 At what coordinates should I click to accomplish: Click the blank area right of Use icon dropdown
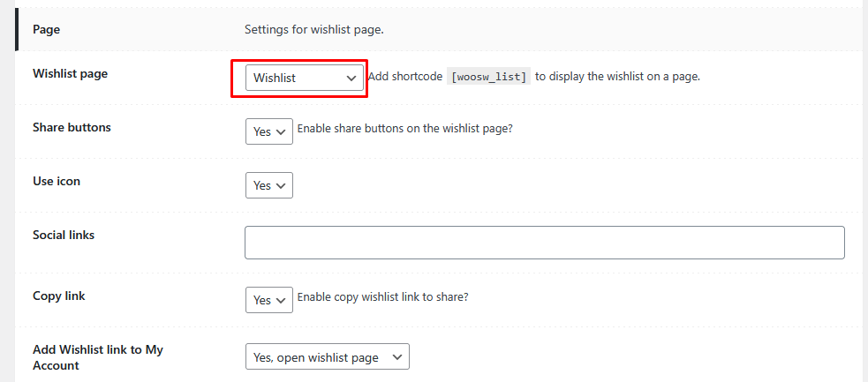pyautogui.click(x=530, y=185)
